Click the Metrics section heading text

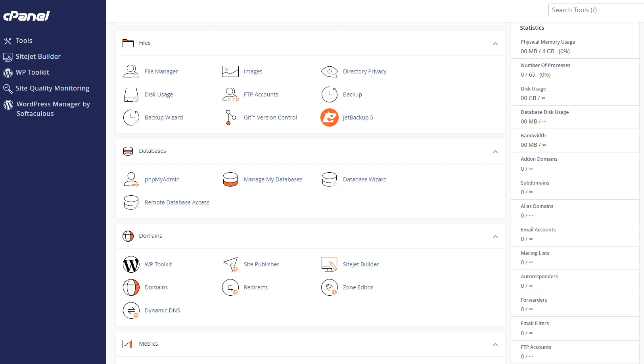tap(148, 344)
